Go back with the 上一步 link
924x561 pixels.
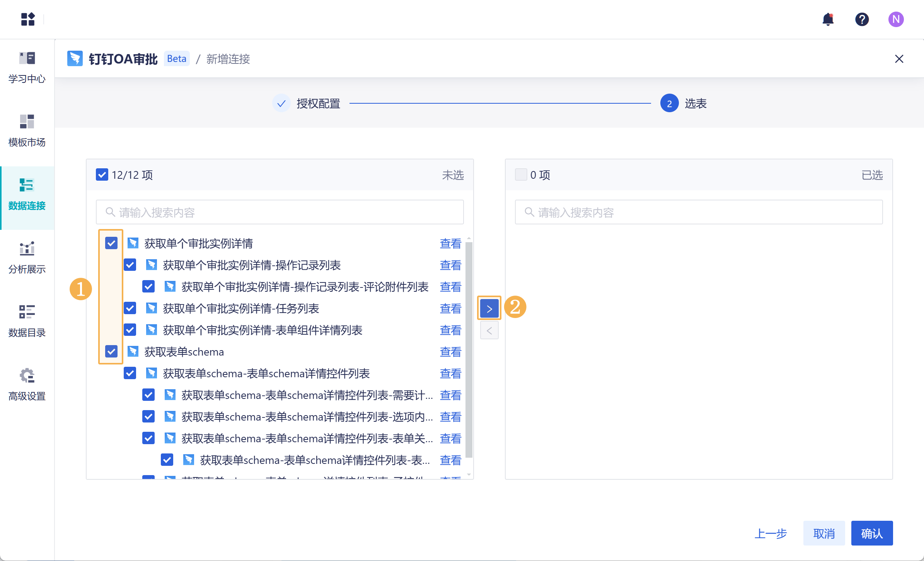coord(771,534)
